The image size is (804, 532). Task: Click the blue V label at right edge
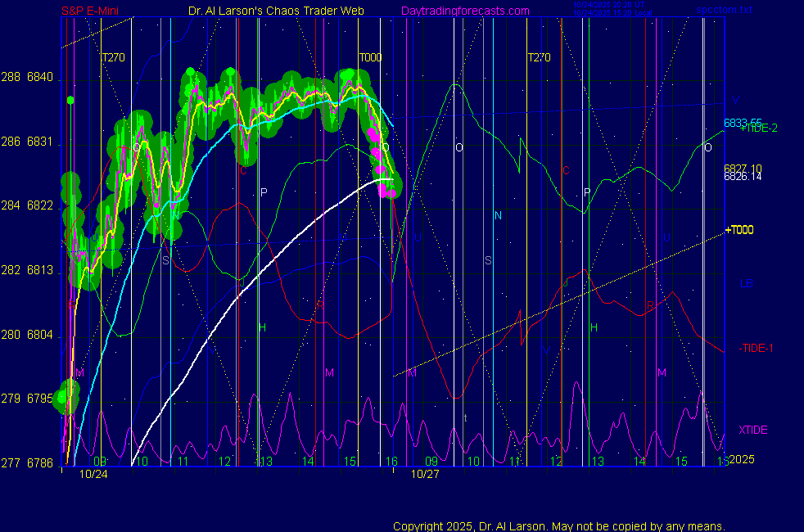pos(734,100)
